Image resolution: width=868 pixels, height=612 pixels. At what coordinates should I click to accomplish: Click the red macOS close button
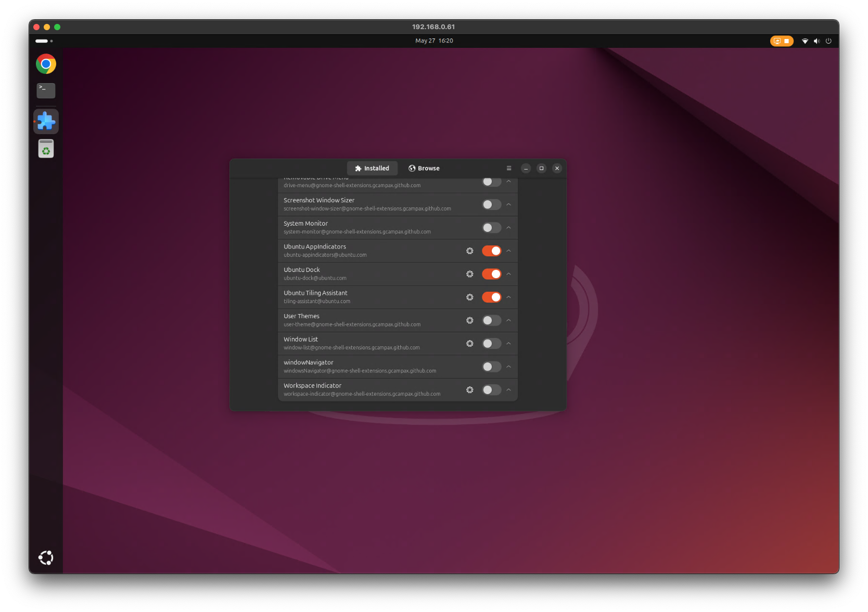[36, 27]
